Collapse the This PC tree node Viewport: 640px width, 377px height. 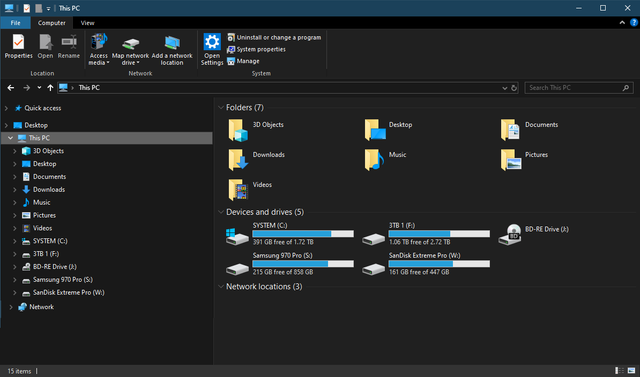(x=10, y=138)
